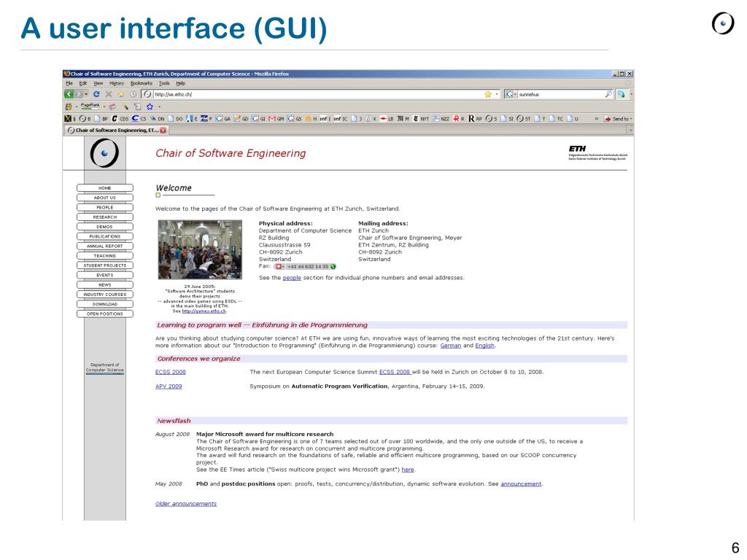Open the dropdown arrow beside the blue star
This screenshot has height=560, width=747.
[159, 106]
